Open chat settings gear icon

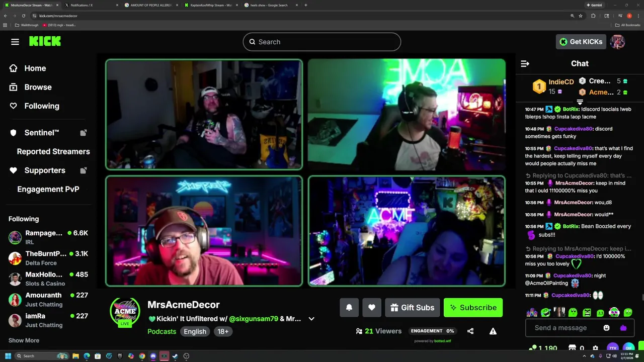(x=596, y=348)
